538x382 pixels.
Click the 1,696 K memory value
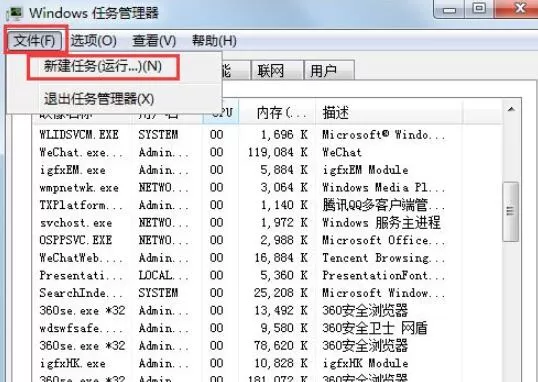(x=284, y=135)
